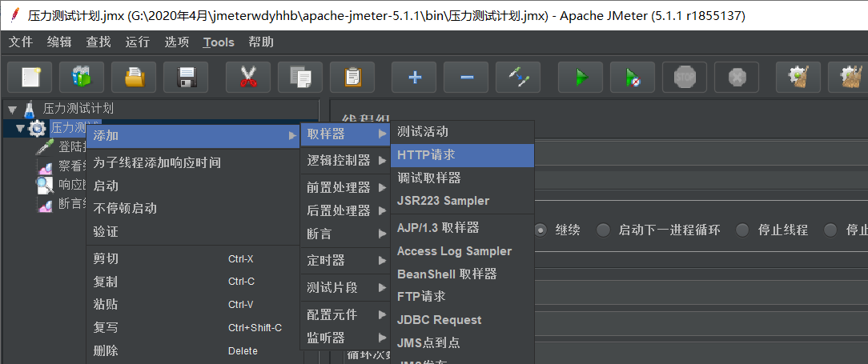The width and height of the screenshot is (868, 364).
Task: Open the Templates toolbar icon
Action: pos(82,77)
